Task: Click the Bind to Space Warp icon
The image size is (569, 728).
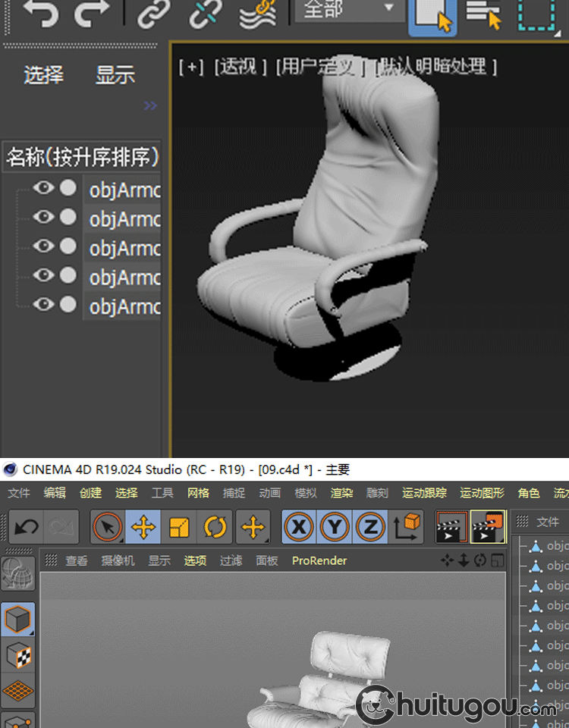Action: [256, 14]
